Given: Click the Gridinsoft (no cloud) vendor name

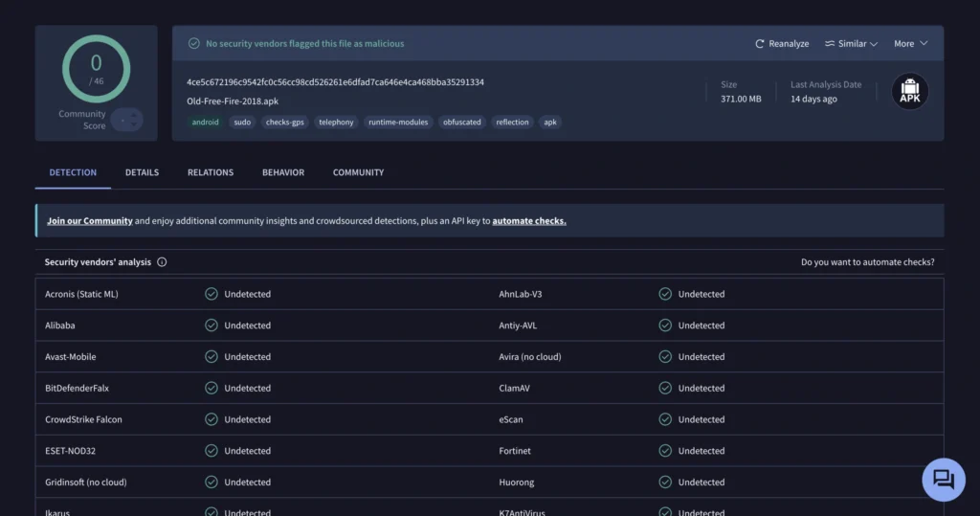Looking at the screenshot, I should tap(85, 482).
